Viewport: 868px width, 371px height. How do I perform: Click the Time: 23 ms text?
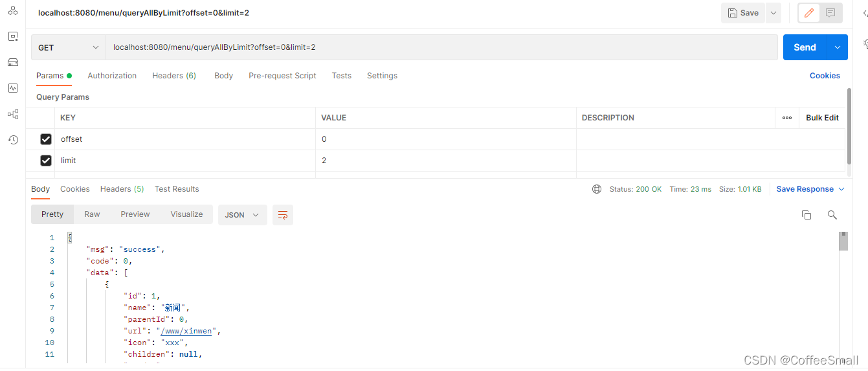tap(691, 189)
